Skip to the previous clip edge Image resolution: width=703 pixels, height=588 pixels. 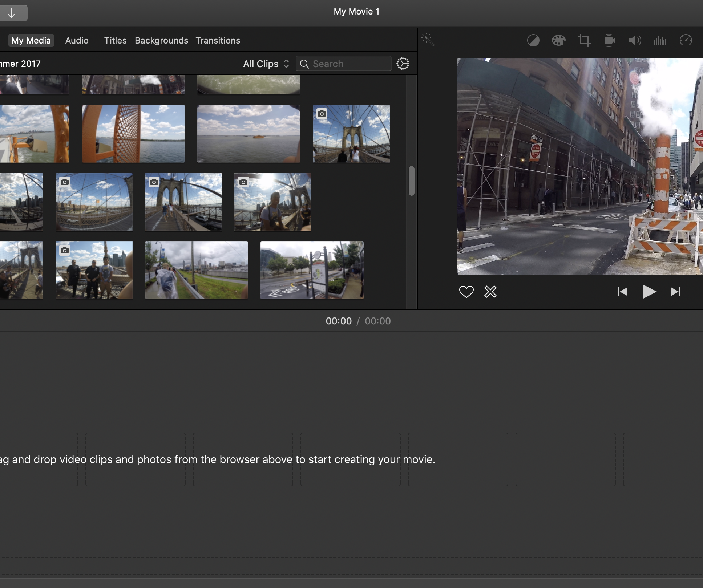pyautogui.click(x=623, y=292)
